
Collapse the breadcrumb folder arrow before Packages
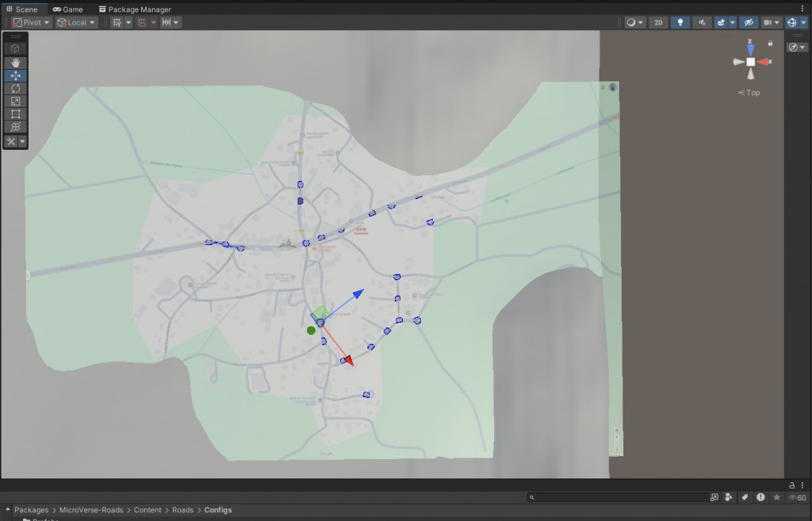(x=7, y=510)
